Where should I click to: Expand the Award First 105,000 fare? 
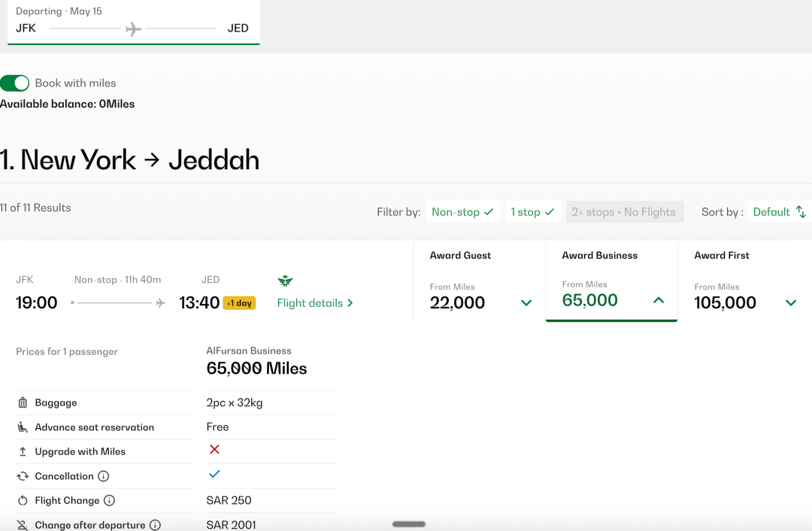pyautogui.click(x=744, y=281)
